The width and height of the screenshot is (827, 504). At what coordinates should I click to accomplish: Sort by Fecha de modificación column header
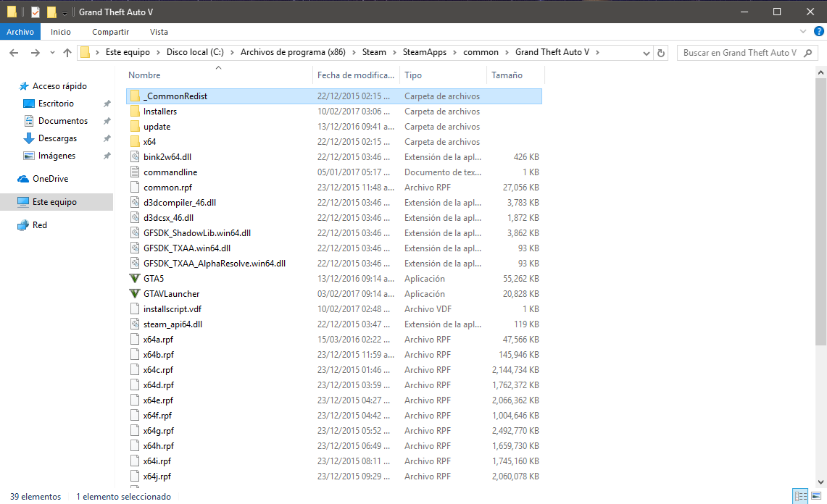tap(356, 75)
